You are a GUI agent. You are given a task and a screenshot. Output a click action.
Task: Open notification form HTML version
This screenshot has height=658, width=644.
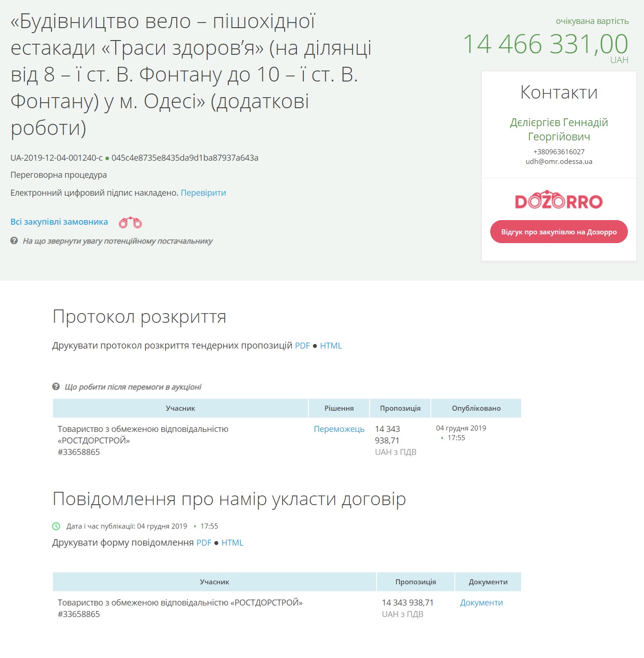[x=232, y=543]
